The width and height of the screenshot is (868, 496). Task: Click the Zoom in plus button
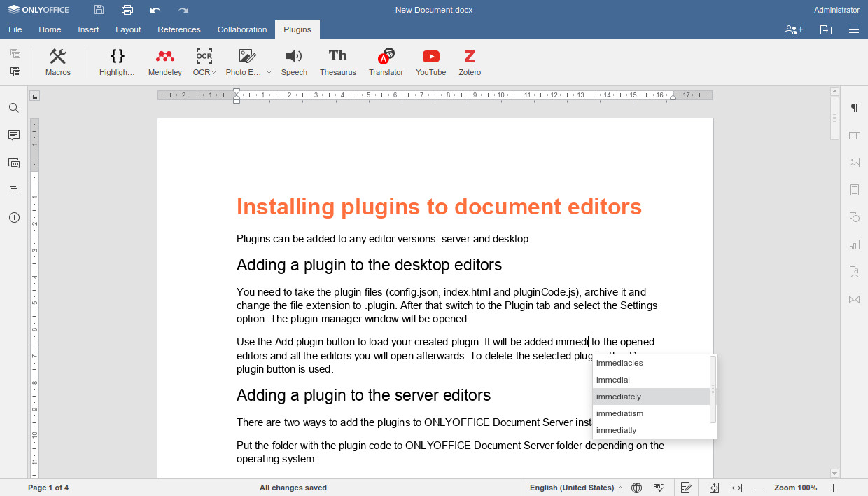833,488
